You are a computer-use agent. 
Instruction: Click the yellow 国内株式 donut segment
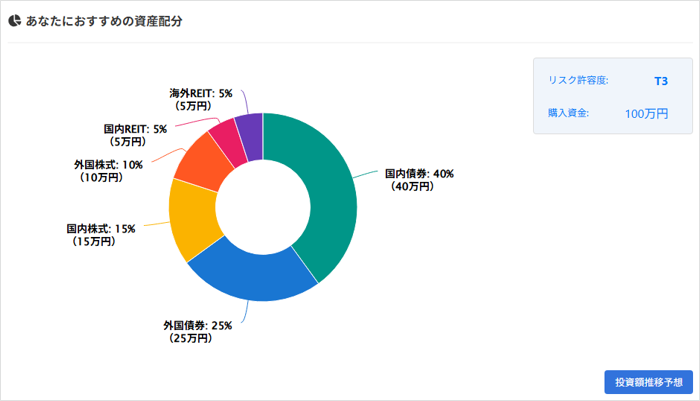[x=192, y=220]
